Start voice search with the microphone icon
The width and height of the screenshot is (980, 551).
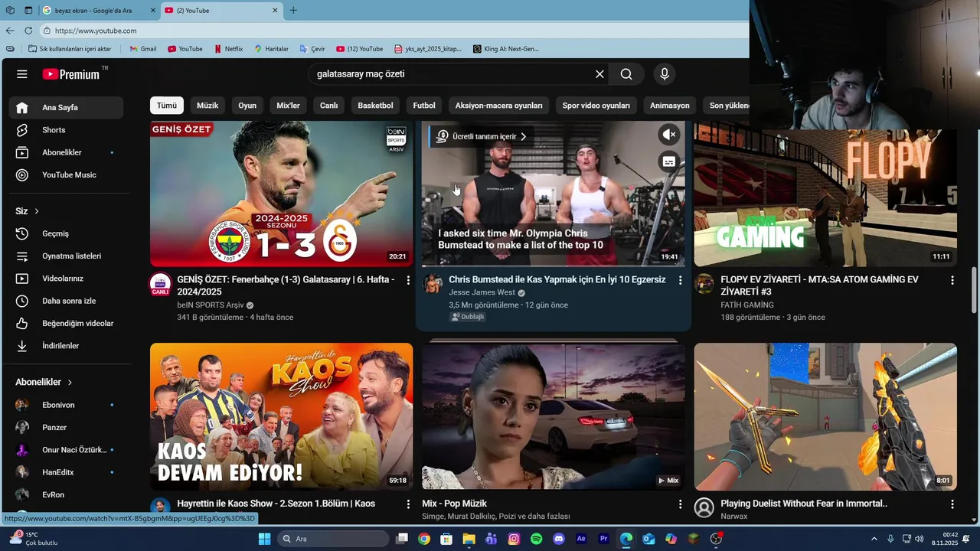pos(665,74)
